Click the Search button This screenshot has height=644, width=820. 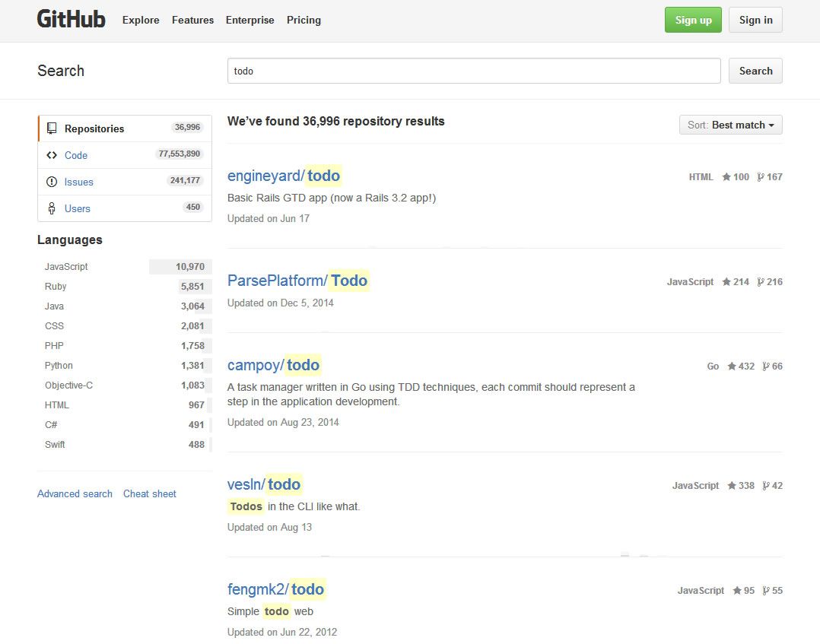coord(755,71)
